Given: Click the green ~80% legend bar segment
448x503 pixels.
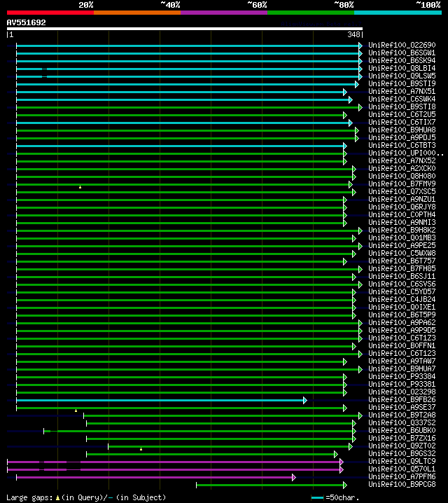Looking at the screenshot, I should click(x=311, y=13).
